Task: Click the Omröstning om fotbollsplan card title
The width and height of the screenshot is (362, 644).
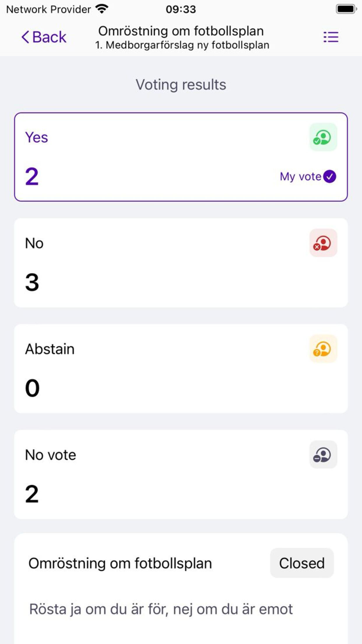Action: click(120, 564)
